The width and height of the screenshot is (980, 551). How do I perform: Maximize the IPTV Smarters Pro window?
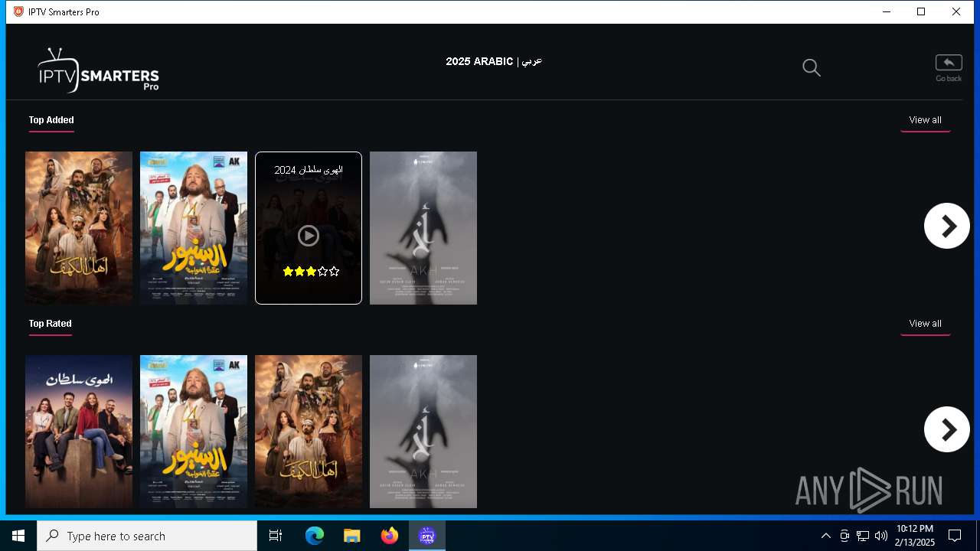coord(921,11)
